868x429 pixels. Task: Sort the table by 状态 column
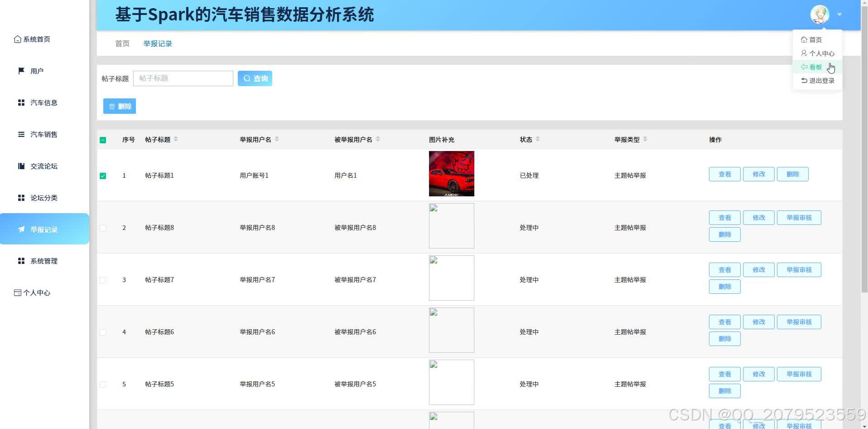(538, 139)
